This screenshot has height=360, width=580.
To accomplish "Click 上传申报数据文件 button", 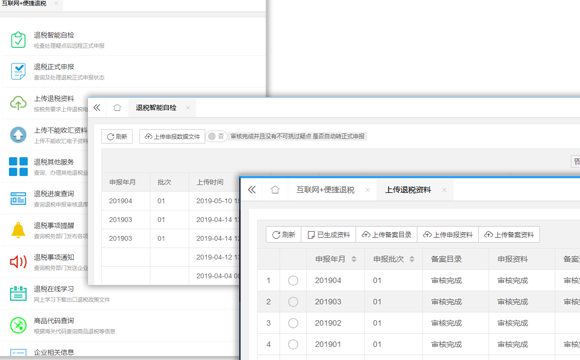I will pyautogui.click(x=172, y=137).
